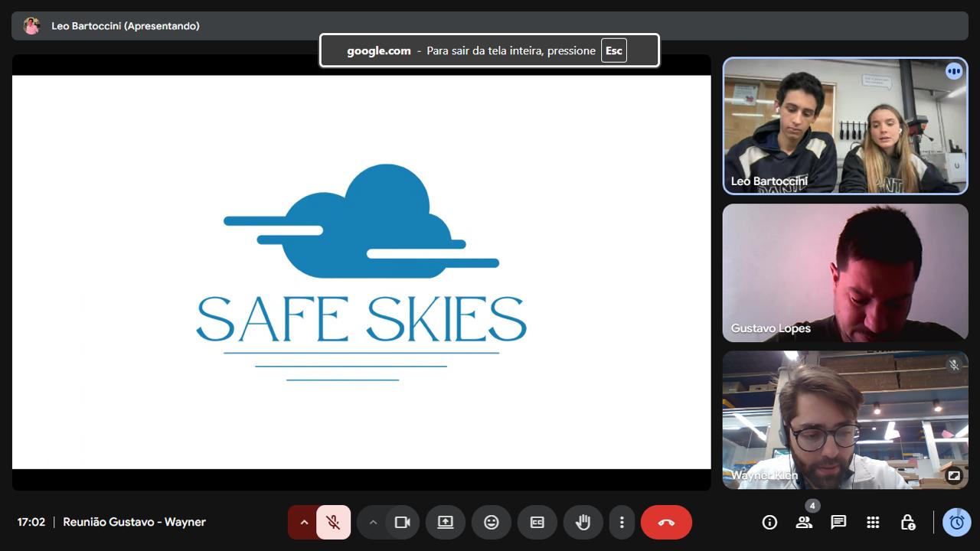Click picture-in-picture icon on Wayner's tile

pos(953,475)
